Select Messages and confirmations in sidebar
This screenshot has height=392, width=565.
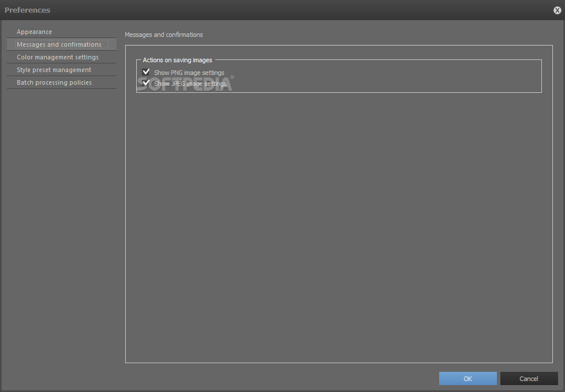(x=62, y=44)
